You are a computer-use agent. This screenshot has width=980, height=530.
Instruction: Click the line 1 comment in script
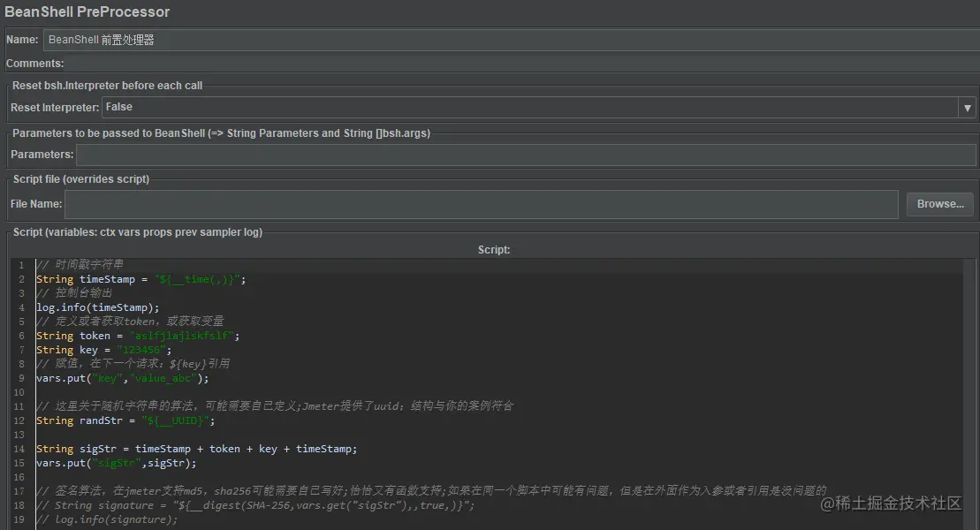pyautogui.click(x=80, y=265)
